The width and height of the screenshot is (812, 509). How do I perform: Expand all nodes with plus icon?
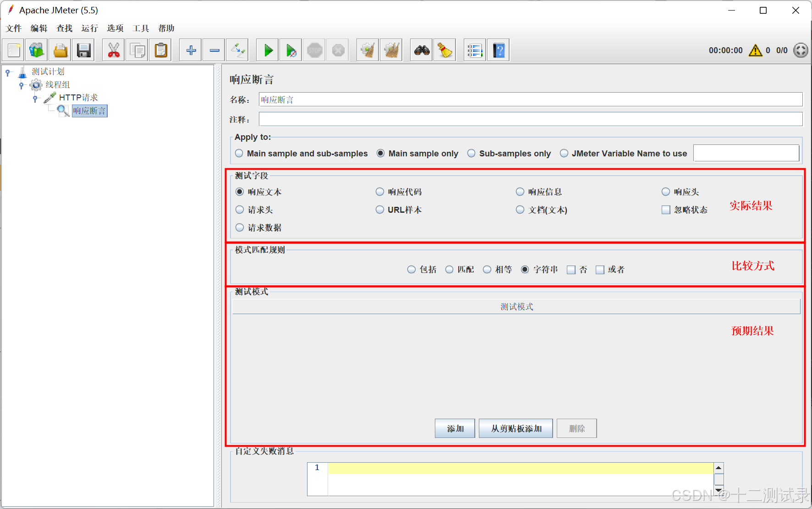pos(191,50)
